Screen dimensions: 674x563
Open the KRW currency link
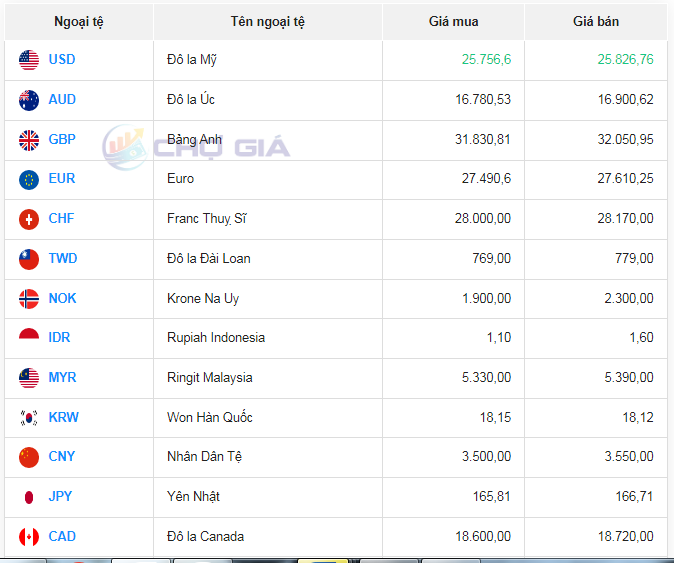(x=64, y=417)
